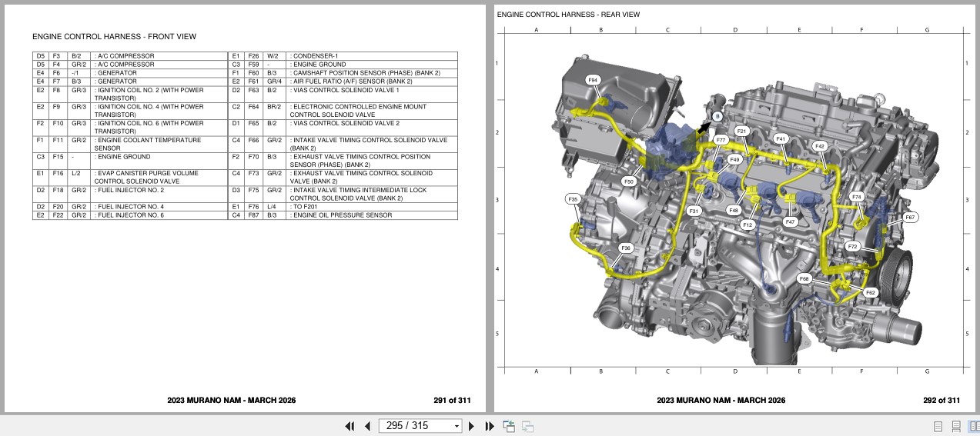Viewport: 980px width, 436px height.
Task: Switch to continuous scrolling page view
Action: pyautogui.click(x=955, y=426)
